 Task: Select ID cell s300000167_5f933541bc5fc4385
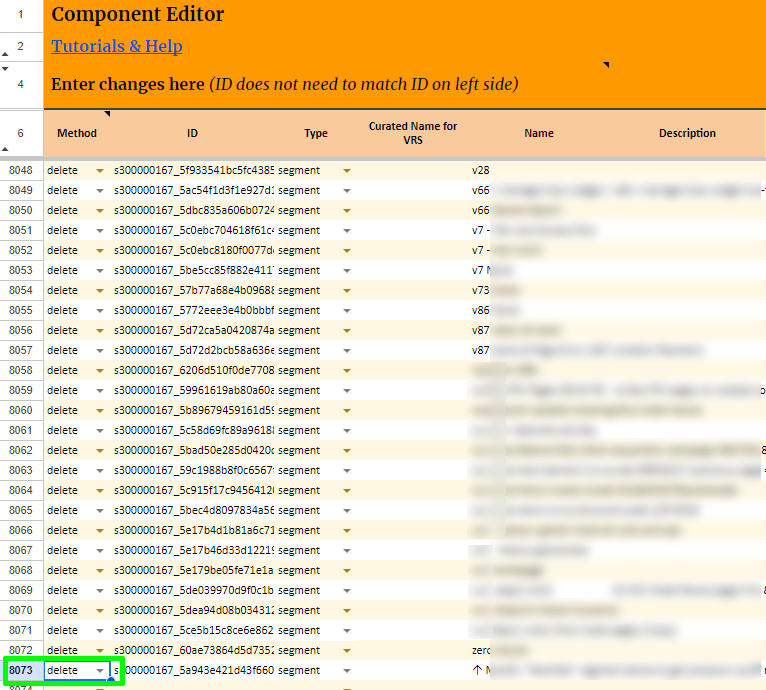pyautogui.click(x=193, y=170)
